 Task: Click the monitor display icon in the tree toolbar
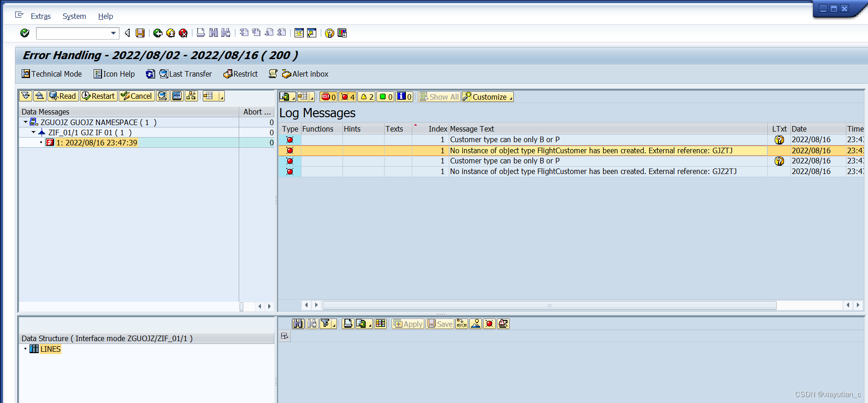(177, 96)
